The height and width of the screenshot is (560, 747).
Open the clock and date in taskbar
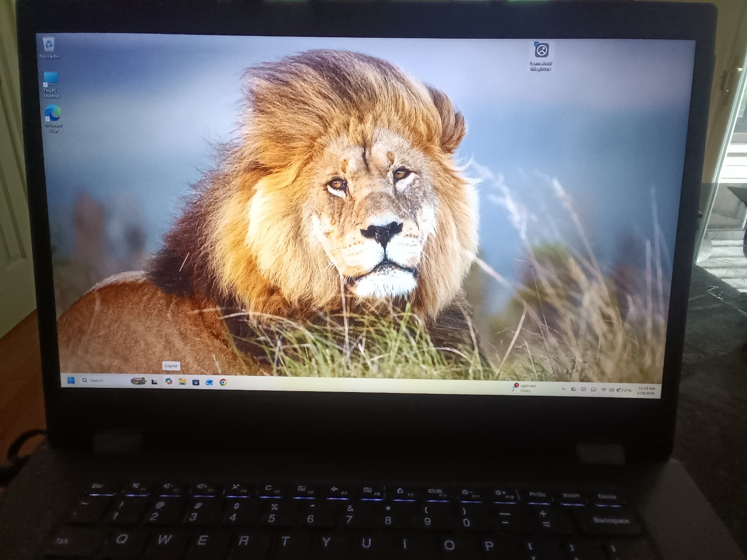point(646,391)
